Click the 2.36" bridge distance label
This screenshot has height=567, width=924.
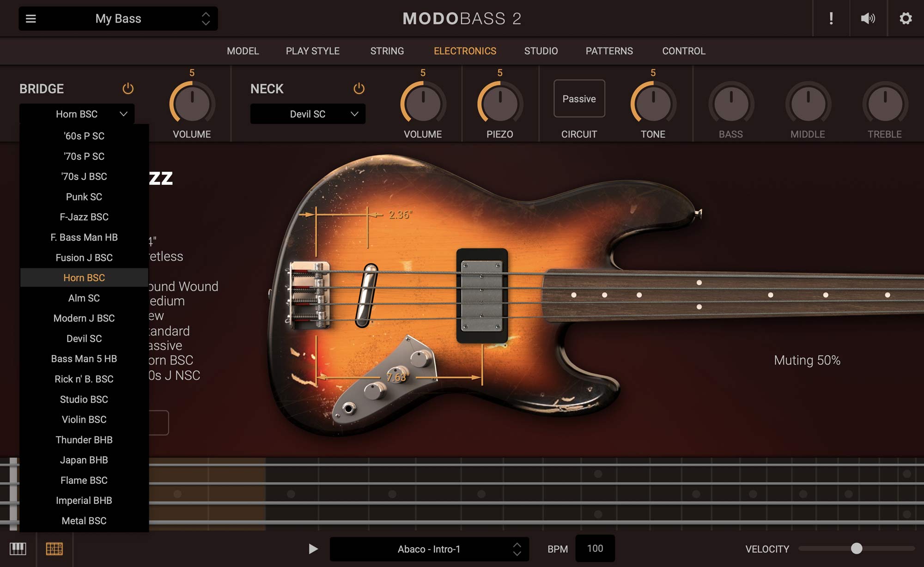[x=400, y=215]
